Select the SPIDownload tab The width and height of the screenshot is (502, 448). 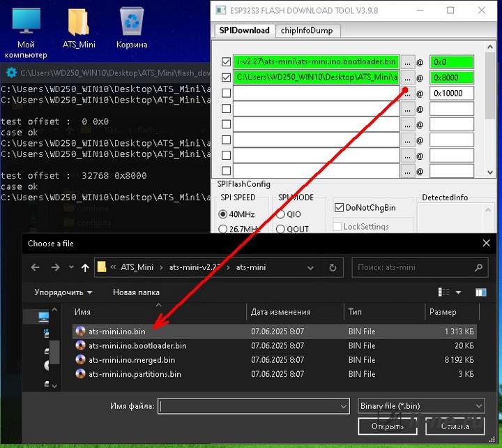[244, 31]
